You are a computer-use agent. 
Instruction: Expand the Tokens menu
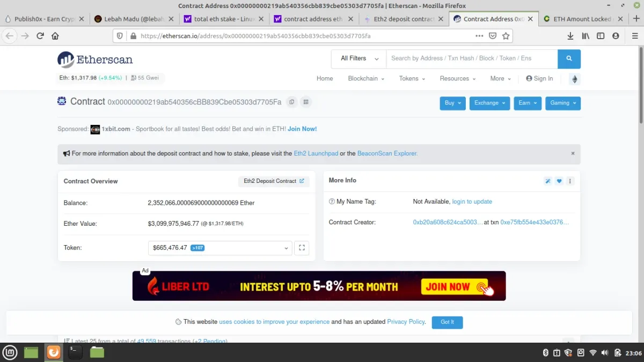point(412,78)
